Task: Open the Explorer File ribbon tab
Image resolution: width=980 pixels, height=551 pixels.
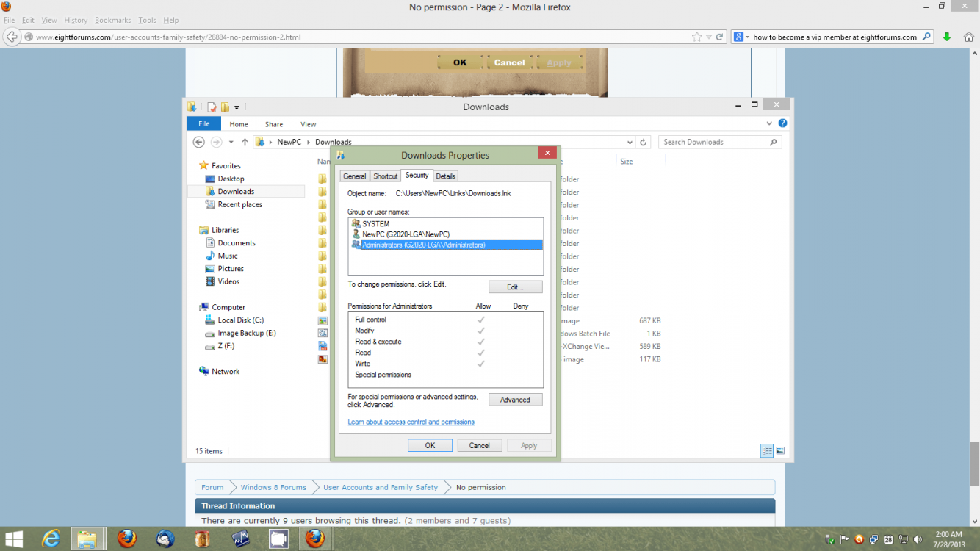Action: pyautogui.click(x=203, y=123)
